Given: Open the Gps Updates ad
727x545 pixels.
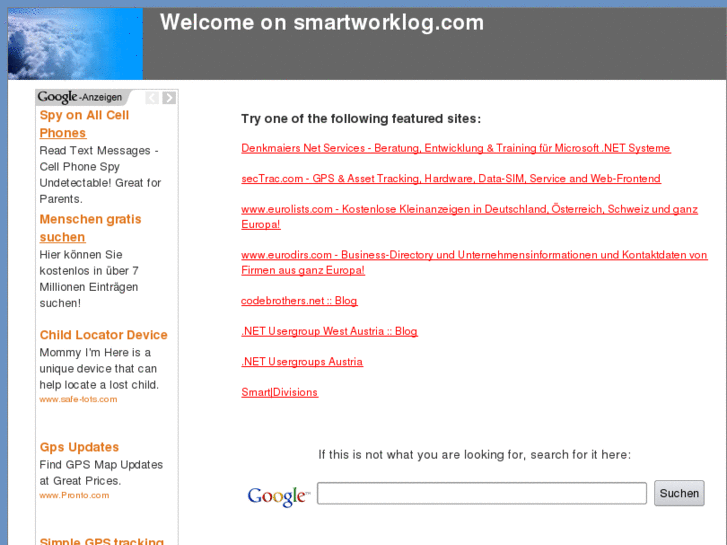Looking at the screenshot, I should 79,447.
